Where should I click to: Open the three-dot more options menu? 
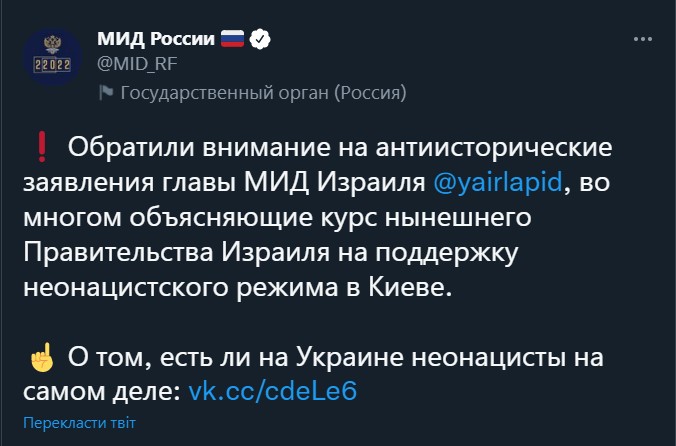click(643, 39)
